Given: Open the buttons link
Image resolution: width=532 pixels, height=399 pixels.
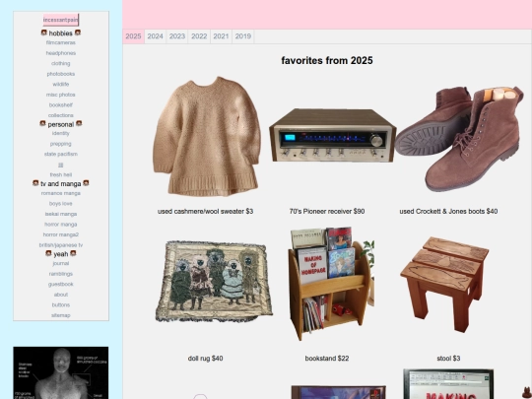Looking at the screenshot, I should (x=61, y=305).
